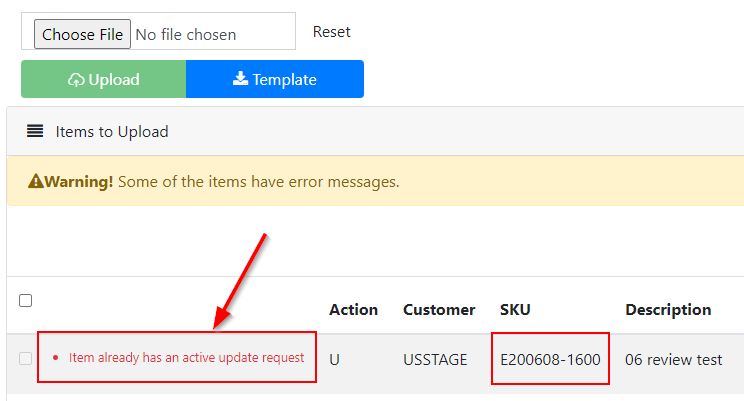Click the Items to Upload panel header

(375, 131)
